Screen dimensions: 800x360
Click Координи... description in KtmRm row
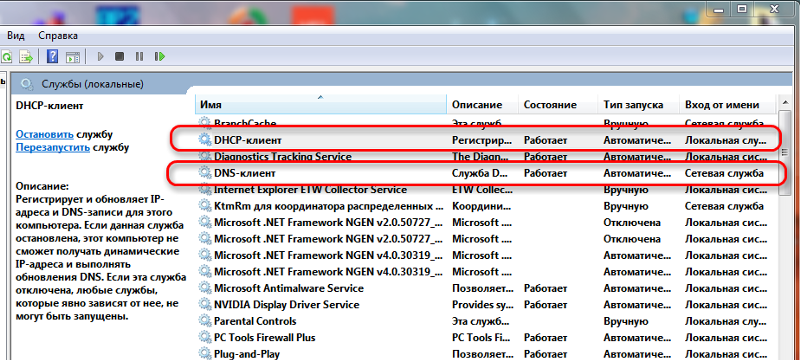(x=481, y=206)
